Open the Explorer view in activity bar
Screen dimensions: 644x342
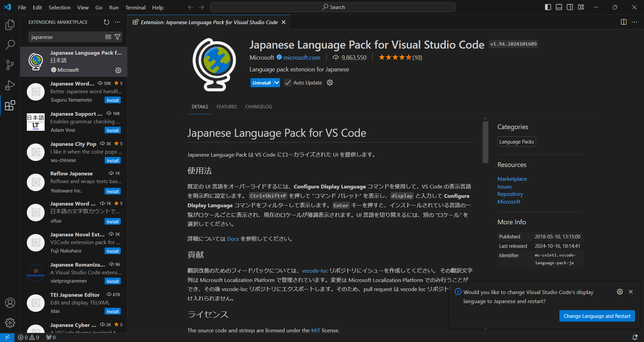(10, 24)
